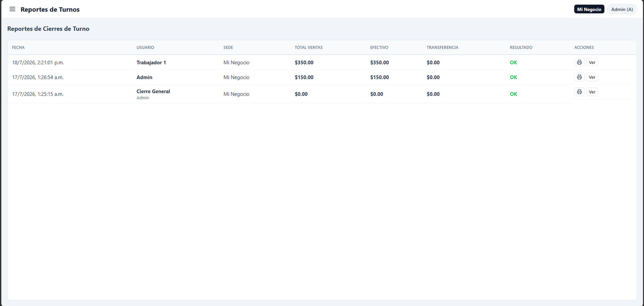The height and width of the screenshot is (306, 644).
Task: View the Admin shift closing details
Action: click(x=592, y=77)
